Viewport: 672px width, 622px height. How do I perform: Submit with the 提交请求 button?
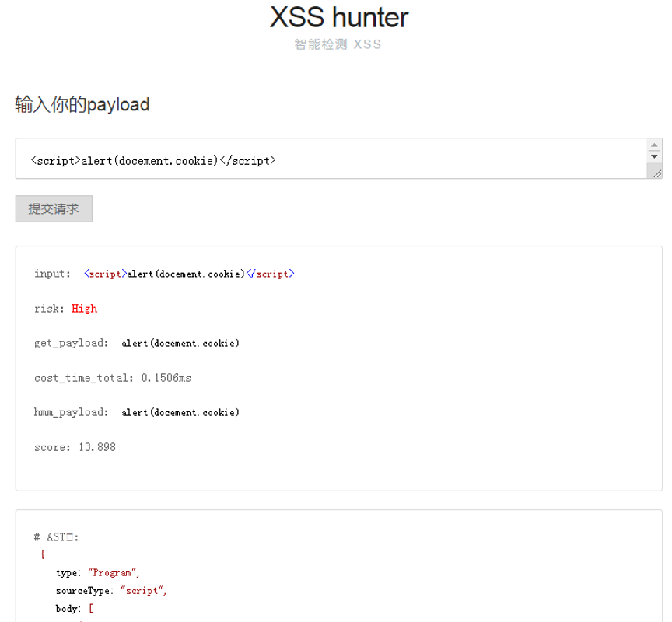tap(54, 208)
